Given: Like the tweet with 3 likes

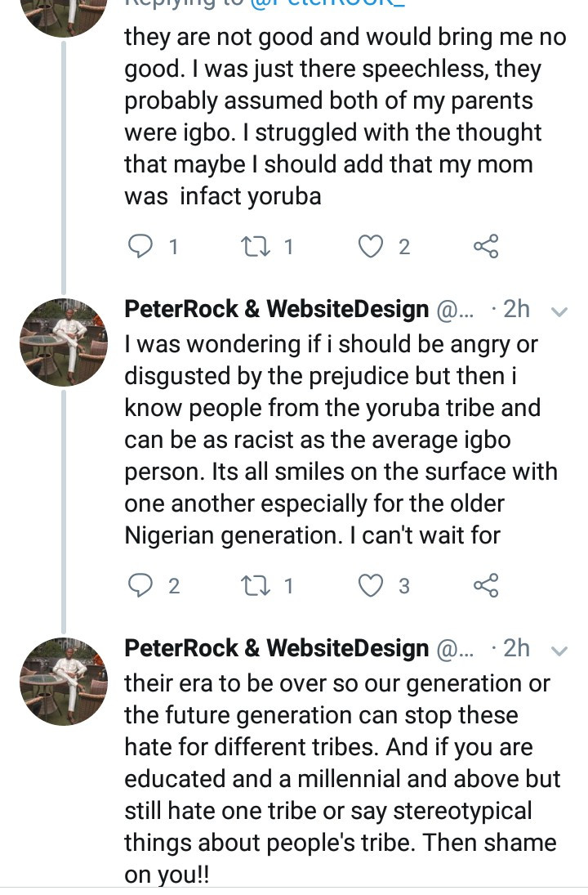Looking at the screenshot, I should 372,584.
